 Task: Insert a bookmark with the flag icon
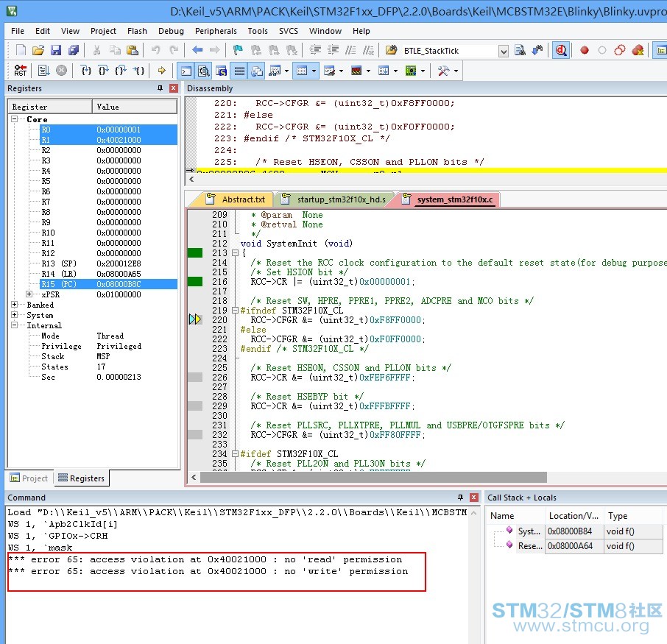[x=238, y=50]
